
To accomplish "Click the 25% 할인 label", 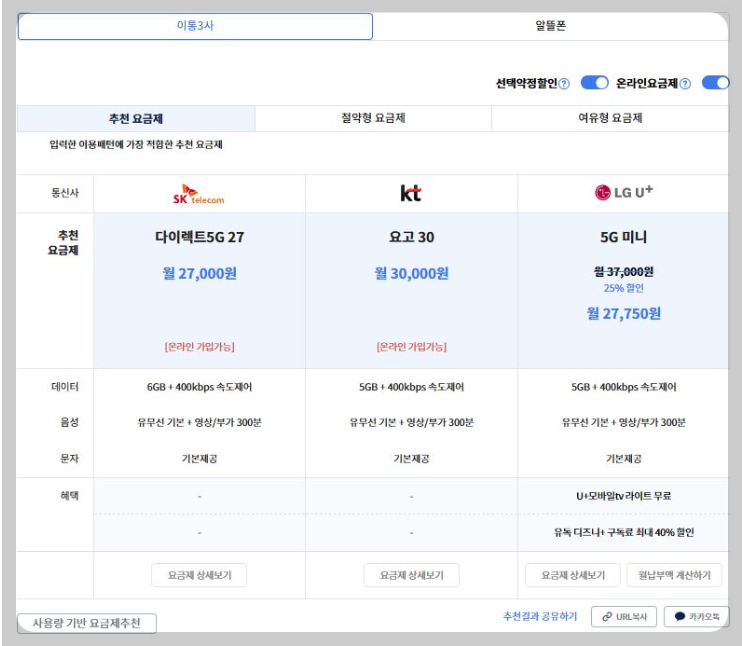I will [x=623, y=288].
